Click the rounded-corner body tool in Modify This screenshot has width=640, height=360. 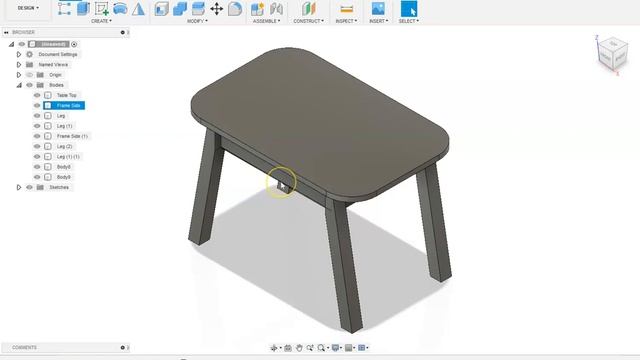(235, 9)
